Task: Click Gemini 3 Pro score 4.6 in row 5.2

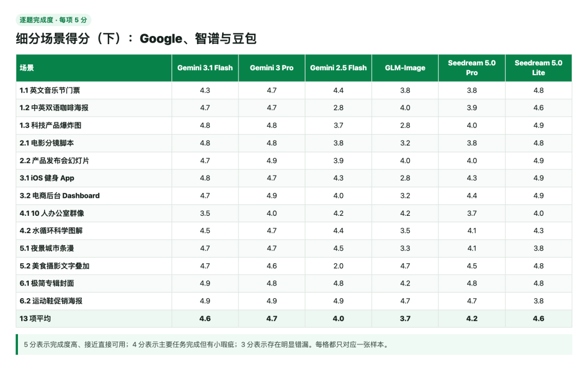Action: (272, 266)
